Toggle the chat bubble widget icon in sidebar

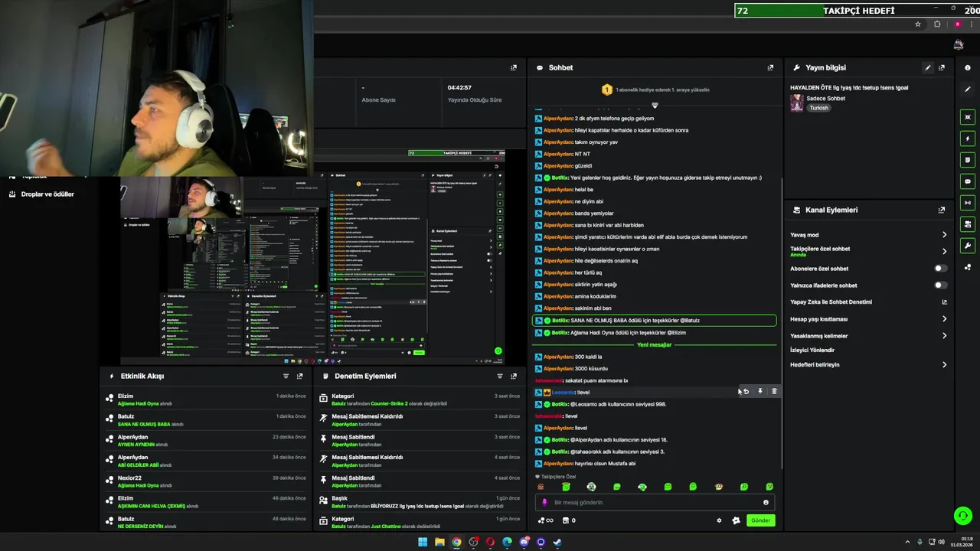pyautogui.click(x=968, y=181)
